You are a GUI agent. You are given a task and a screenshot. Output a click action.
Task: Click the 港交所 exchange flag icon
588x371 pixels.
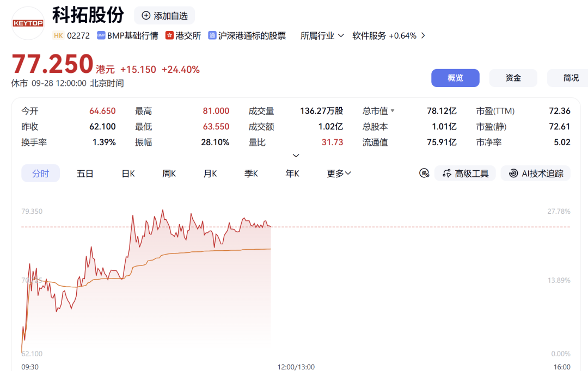coord(169,35)
